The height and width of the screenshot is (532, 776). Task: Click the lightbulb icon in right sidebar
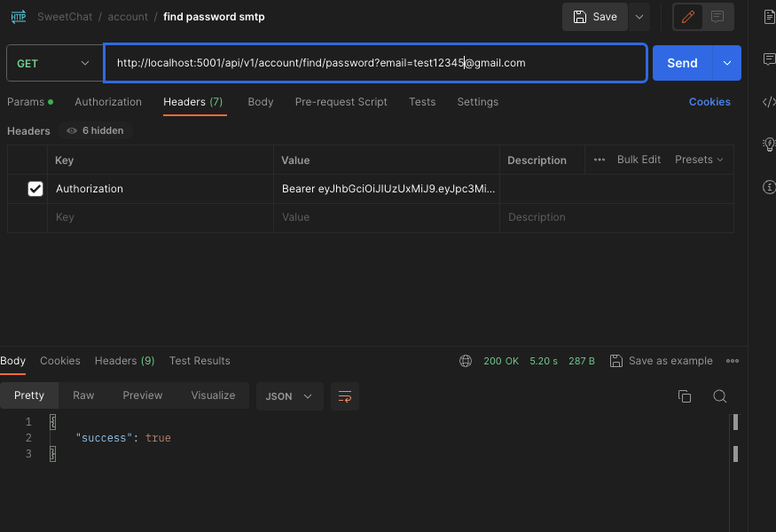[769, 144]
